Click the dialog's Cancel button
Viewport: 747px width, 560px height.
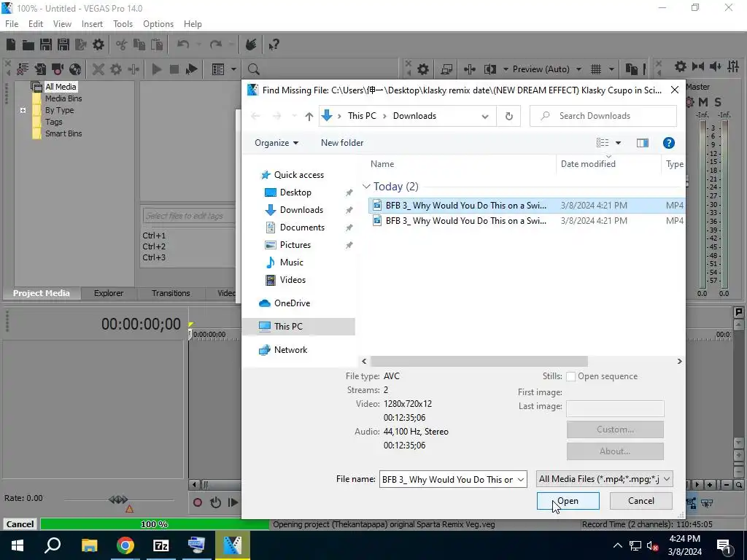click(x=640, y=501)
